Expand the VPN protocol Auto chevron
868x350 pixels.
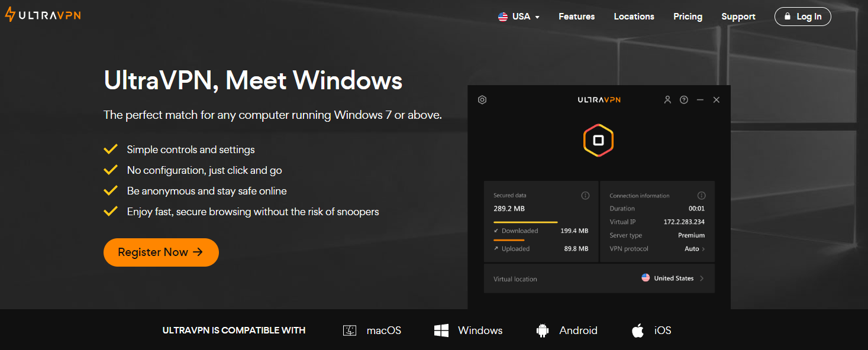click(x=704, y=249)
